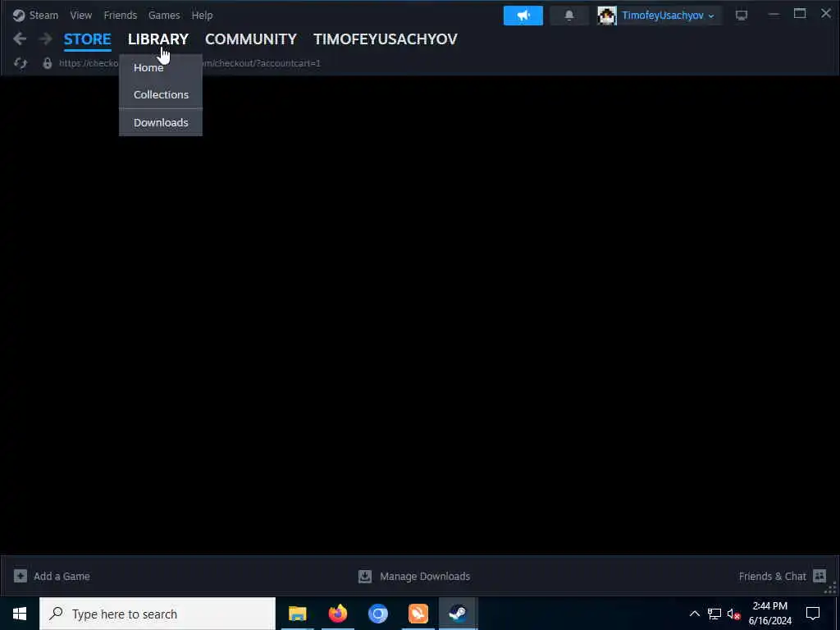This screenshot has height=630, width=840.
Task: Expand the TimofeyUsachyov account dropdown
Action: [x=668, y=16]
